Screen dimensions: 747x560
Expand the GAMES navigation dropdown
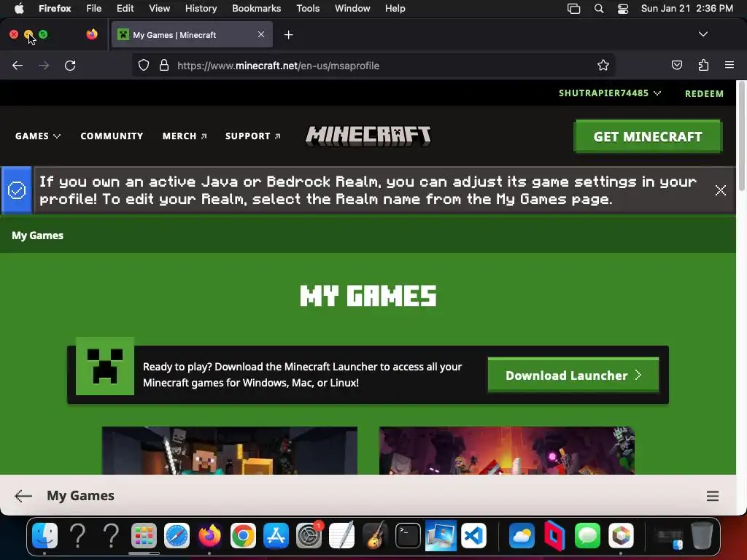coord(38,136)
